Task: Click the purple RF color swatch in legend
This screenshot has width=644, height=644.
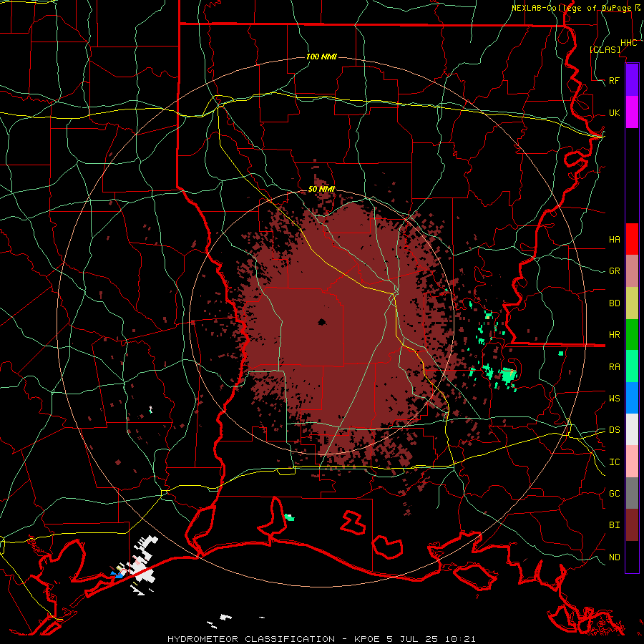Action: pyautogui.click(x=632, y=79)
